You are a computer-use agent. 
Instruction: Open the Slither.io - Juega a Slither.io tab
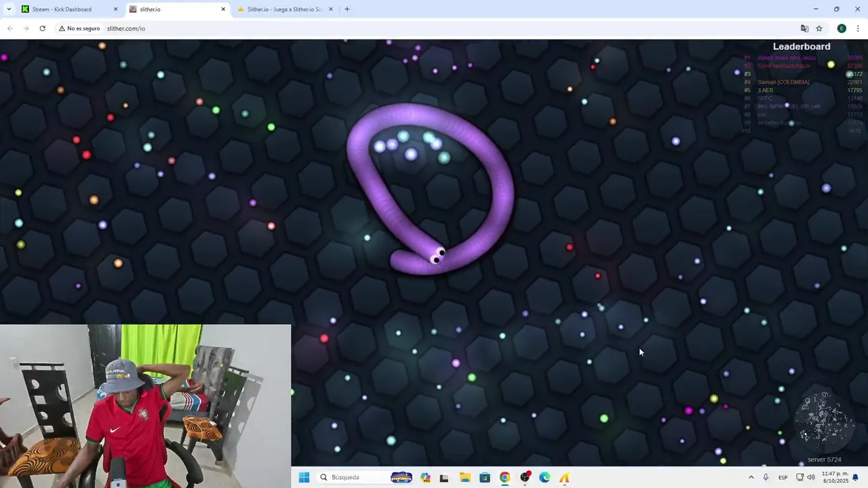click(285, 9)
